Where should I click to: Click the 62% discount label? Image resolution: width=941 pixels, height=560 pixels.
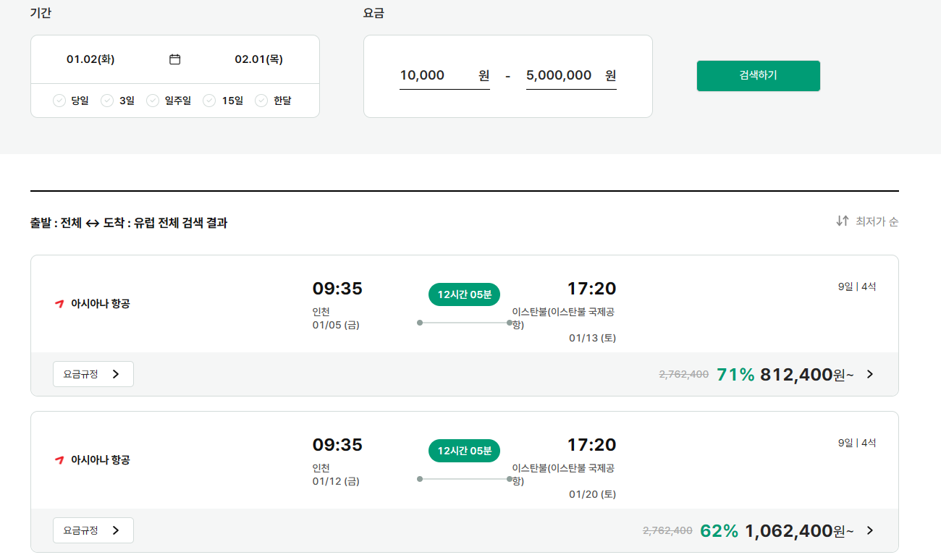[x=720, y=530]
